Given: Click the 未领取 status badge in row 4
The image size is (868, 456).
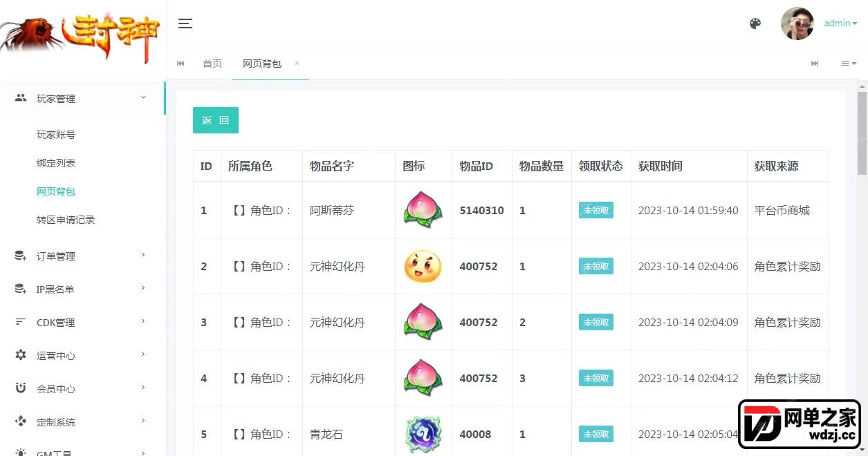Looking at the screenshot, I should pyautogui.click(x=596, y=378).
